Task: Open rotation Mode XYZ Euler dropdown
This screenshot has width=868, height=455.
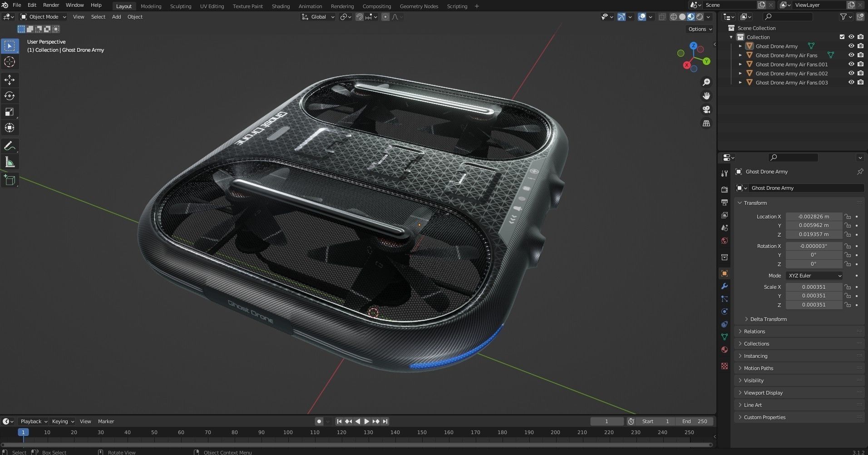Action: click(x=814, y=276)
